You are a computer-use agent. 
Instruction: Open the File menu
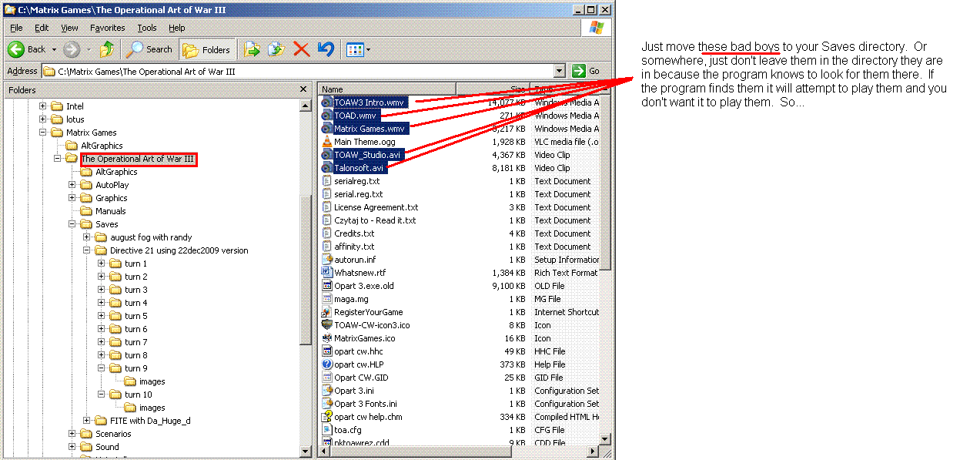click(x=16, y=28)
